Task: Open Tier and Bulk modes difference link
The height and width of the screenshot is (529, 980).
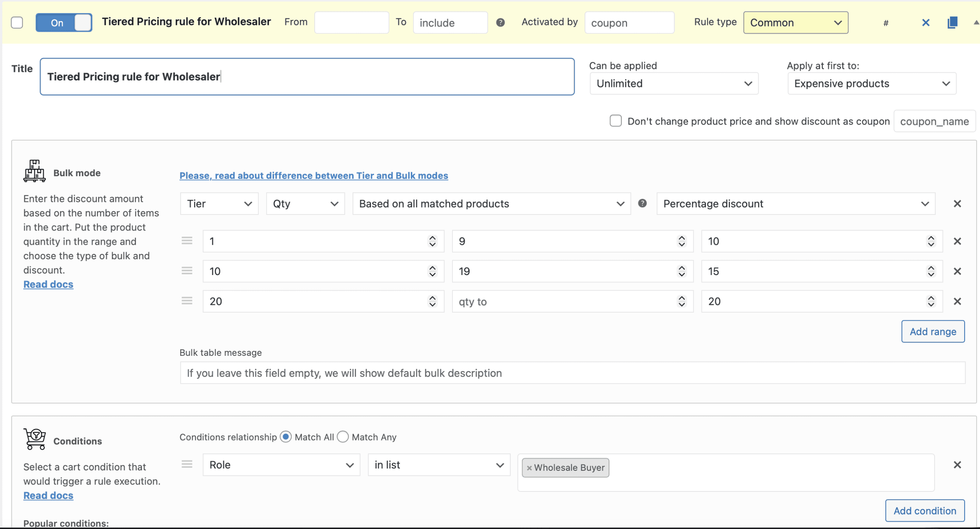Action: tap(314, 175)
